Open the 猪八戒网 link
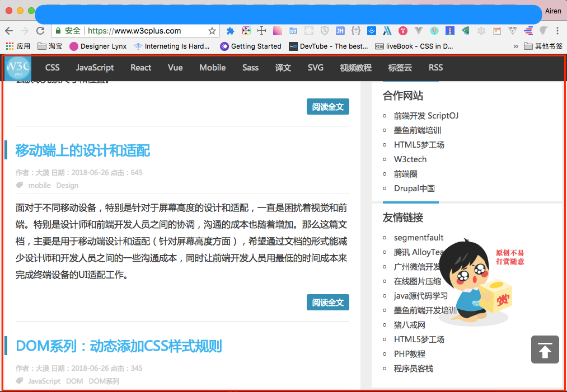This screenshot has width=567, height=392. (x=409, y=325)
